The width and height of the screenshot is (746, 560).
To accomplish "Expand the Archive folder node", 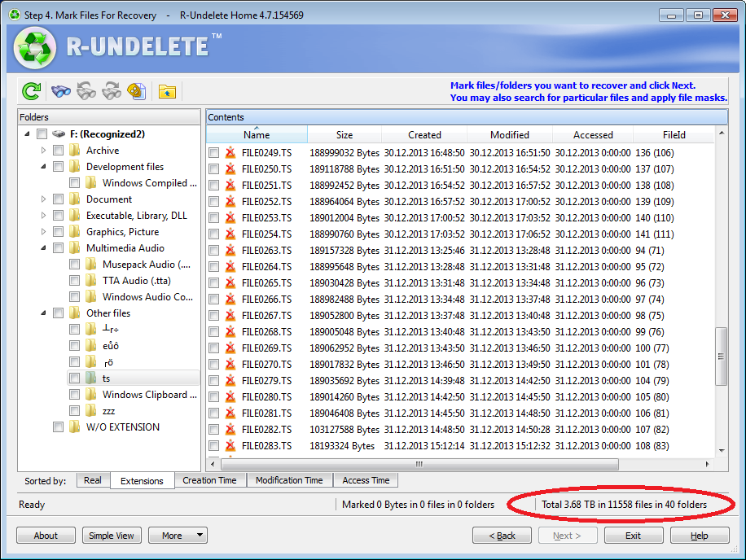I will click(x=43, y=151).
